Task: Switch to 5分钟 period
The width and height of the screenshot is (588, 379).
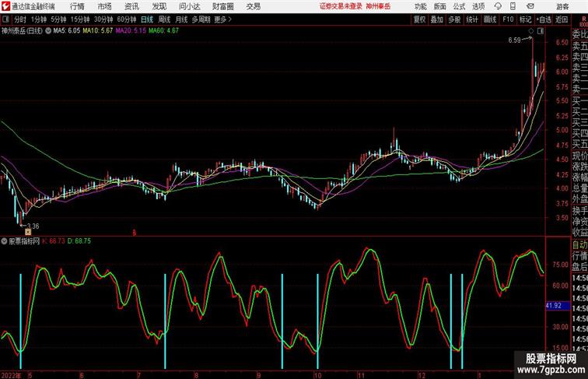Action: (58, 19)
